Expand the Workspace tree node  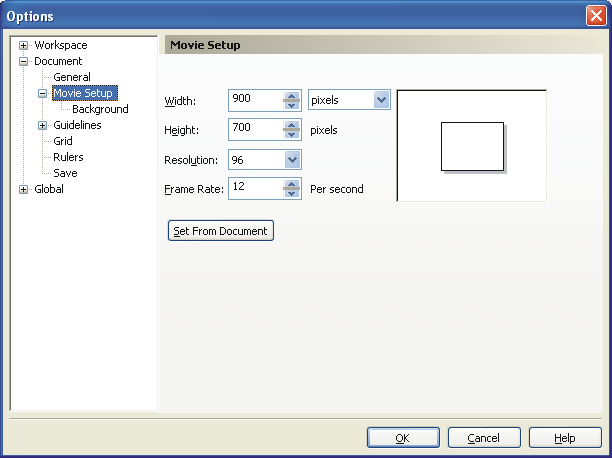coord(24,45)
